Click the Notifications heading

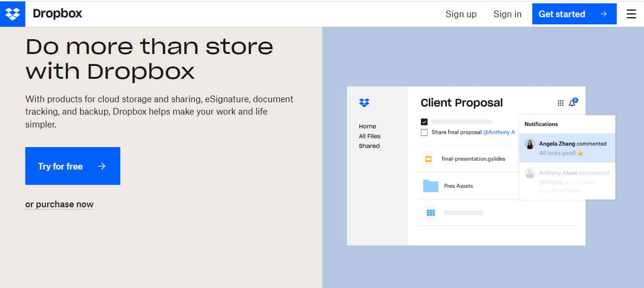(x=541, y=124)
